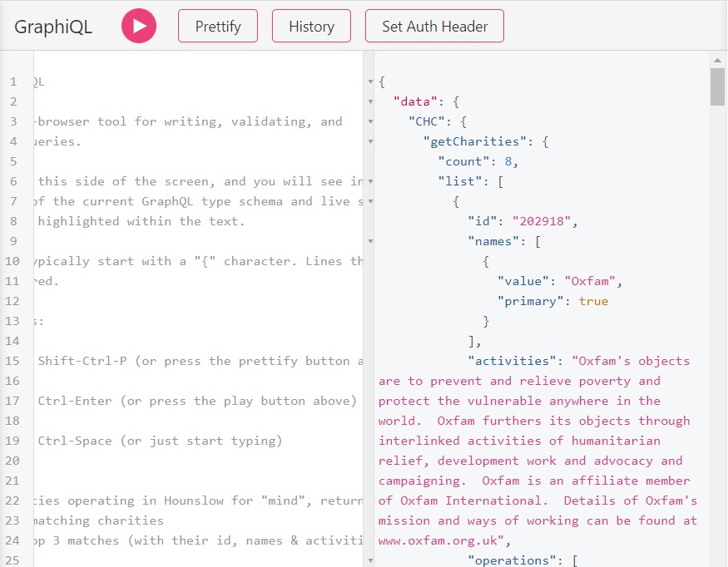Image resolution: width=728 pixels, height=567 pixels.
Task: Fold the "CHC" object in results
Action: click(370, 121)
